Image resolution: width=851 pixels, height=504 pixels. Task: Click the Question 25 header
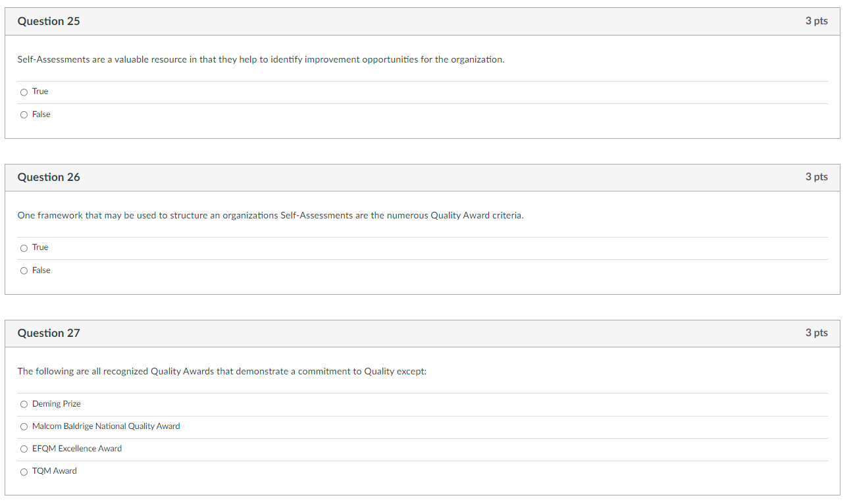click(49, 21)
